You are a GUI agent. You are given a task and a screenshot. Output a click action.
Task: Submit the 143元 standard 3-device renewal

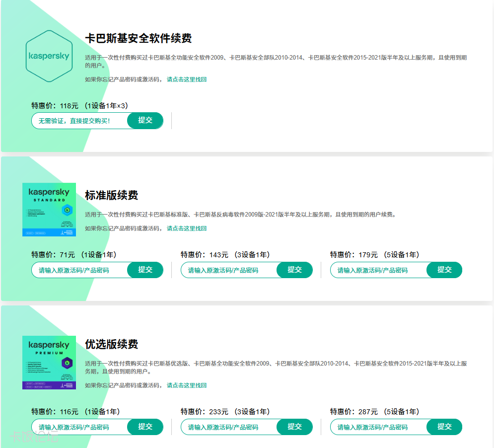click(294, 270)
